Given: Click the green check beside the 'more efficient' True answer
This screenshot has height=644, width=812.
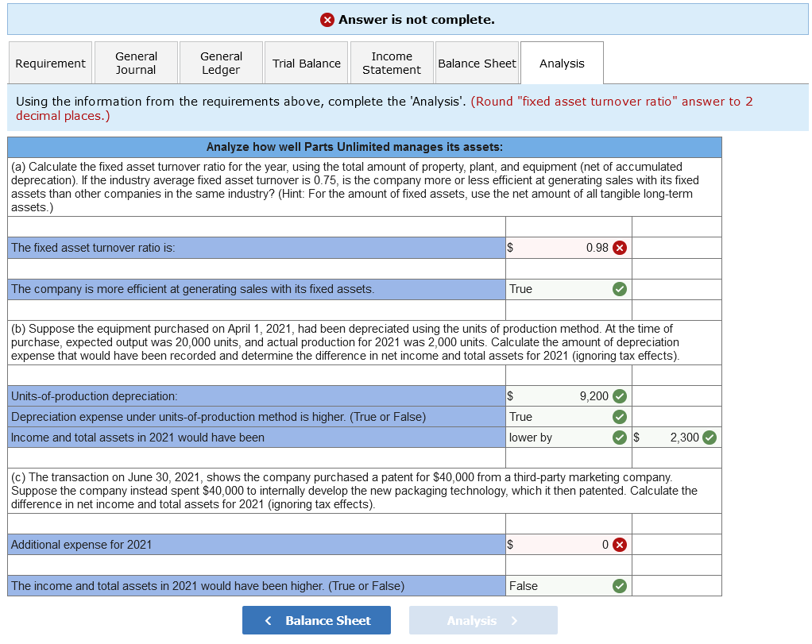Looking at the screenshot, I should pos(620,289).
